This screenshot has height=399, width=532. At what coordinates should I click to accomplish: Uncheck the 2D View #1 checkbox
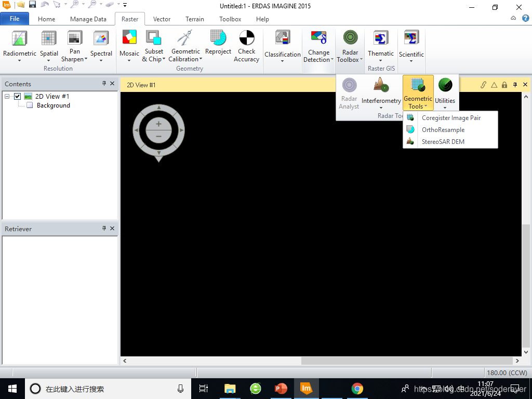point(17,96)
